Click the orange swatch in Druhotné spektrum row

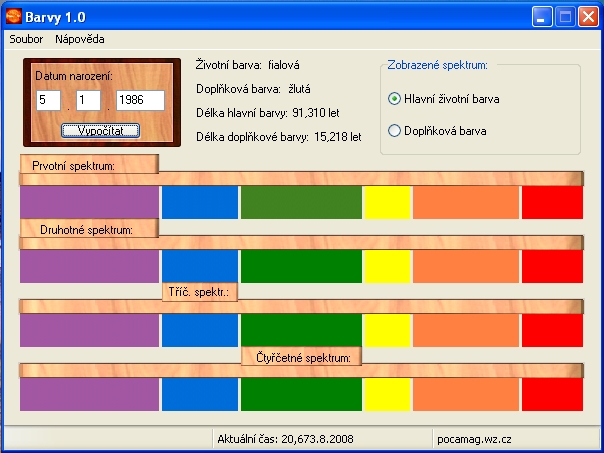(464, 266)
